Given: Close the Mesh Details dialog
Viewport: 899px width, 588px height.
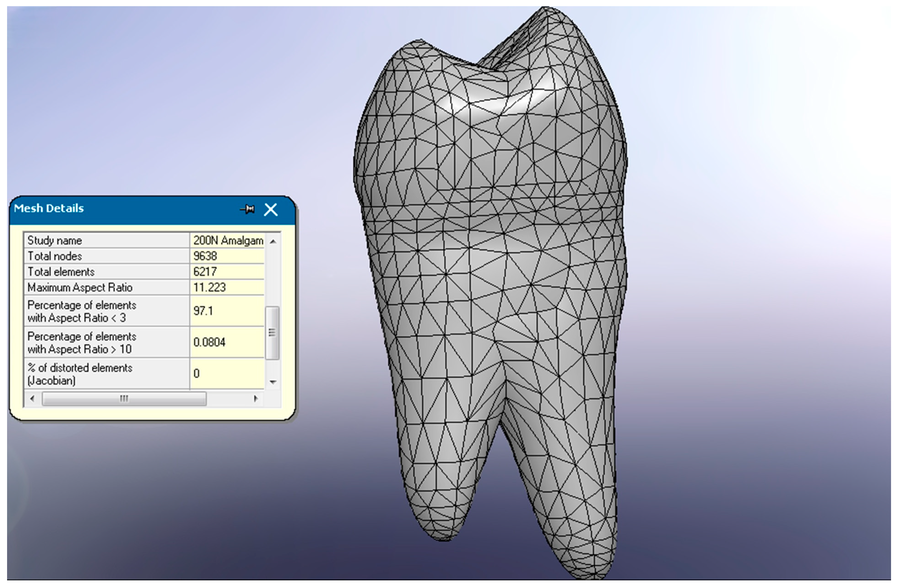Looking at the screenshot, I should point(271,209).
